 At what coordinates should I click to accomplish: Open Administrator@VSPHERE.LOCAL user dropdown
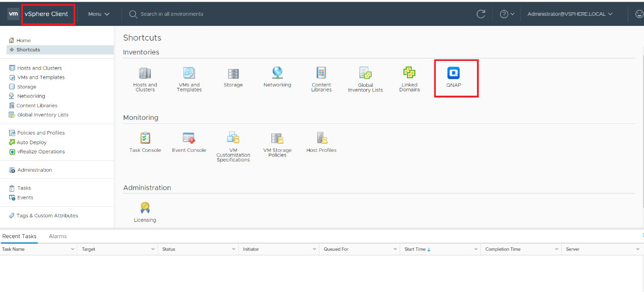pyautogui.click(x=570, y=14)
